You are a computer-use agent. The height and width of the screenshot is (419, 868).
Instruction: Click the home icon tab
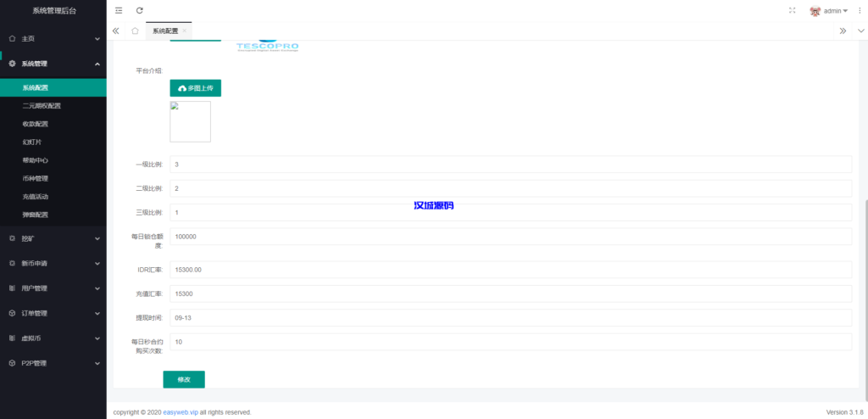pos(135,31)
